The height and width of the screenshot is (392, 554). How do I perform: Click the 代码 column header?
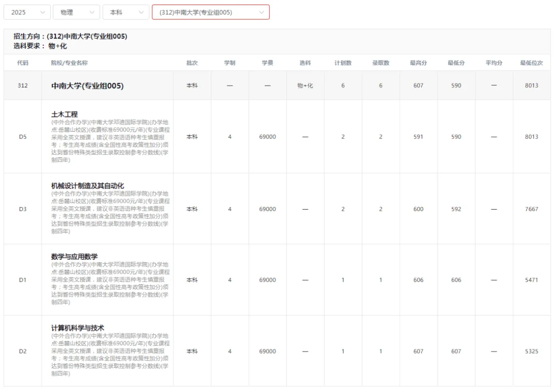click(x=23, y=63)
